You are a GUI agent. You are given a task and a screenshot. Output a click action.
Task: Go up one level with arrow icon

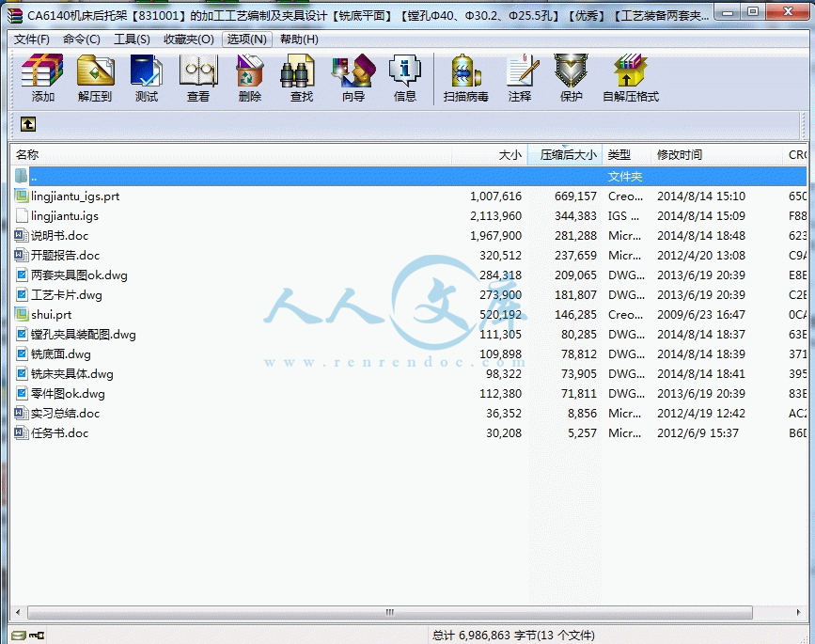(28, 124)
